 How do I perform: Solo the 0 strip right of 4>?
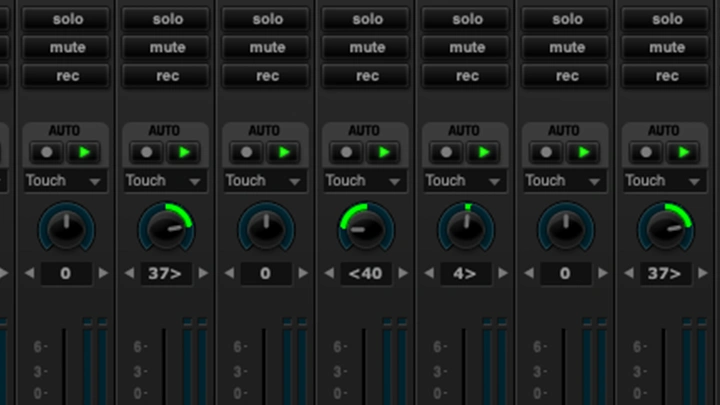pyautogui.click(x=565, y=19)
